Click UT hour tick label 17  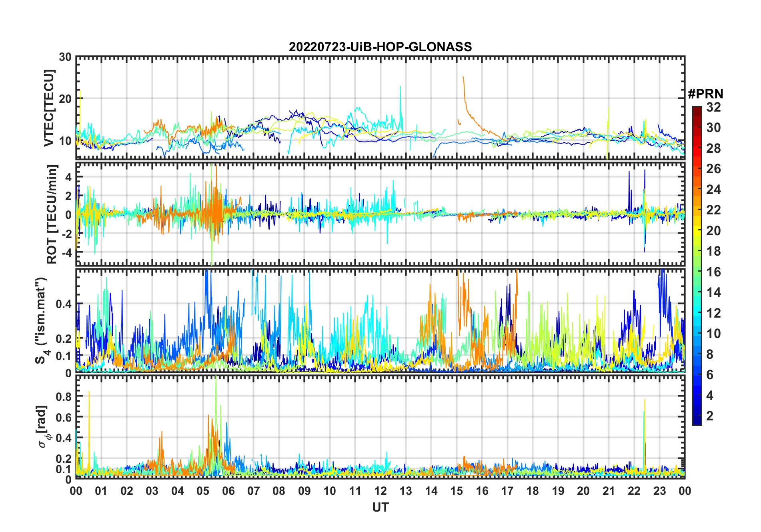[x=507, y=491]
